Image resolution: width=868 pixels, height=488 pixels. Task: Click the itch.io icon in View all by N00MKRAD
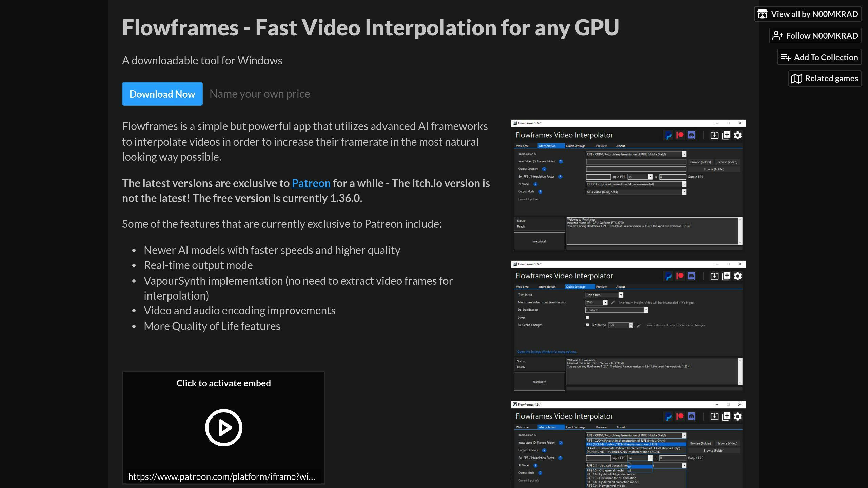coord(763,14)
